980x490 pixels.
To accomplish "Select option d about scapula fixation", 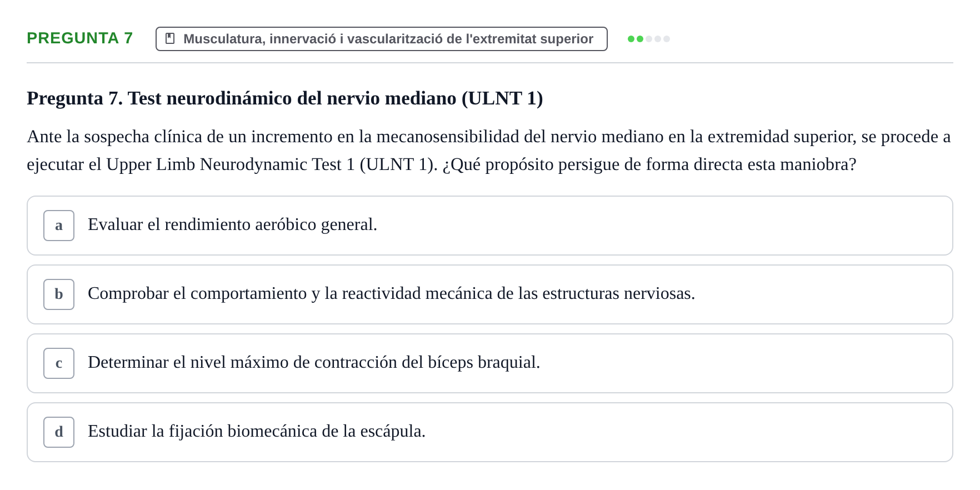I will [489, 432].
